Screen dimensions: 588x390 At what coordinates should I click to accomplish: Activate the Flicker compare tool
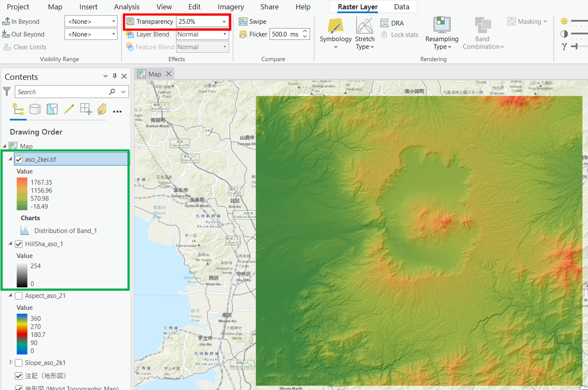pos(253,34)
